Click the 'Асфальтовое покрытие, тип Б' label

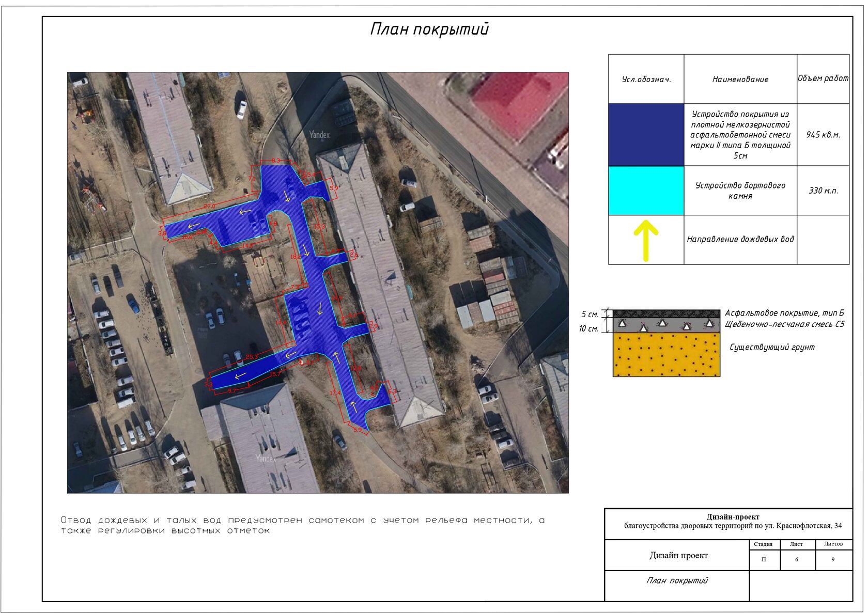784,313
